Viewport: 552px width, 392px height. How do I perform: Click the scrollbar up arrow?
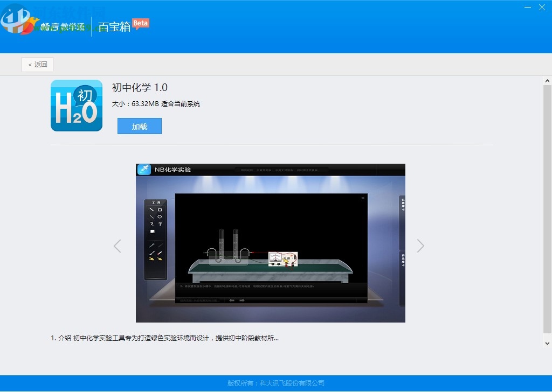click(547, 81)
